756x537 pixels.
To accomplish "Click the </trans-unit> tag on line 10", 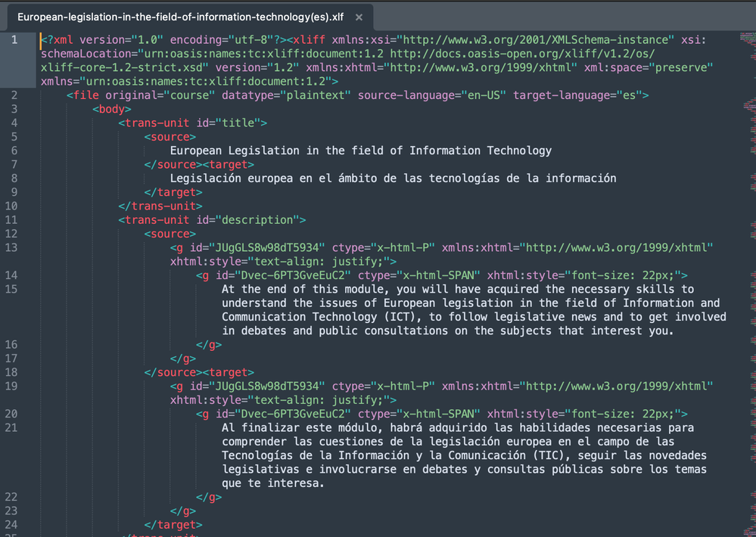I will pos(160,206).
